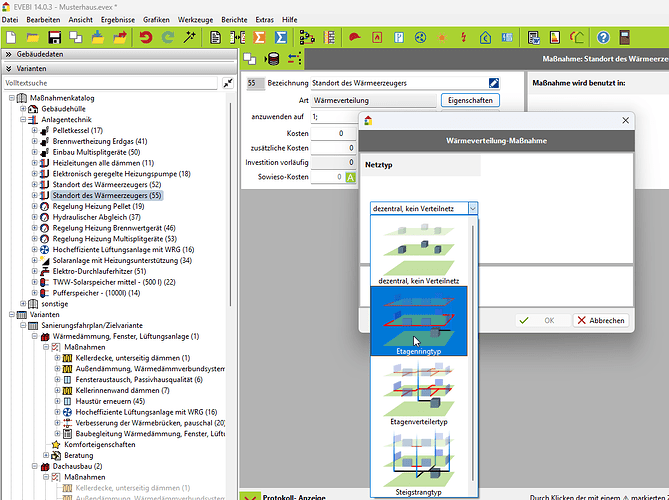The height and width of the screenshot is (500, 669).
Task: Click the green A next to Sowieso-Kosten
Action: (350, 177)
